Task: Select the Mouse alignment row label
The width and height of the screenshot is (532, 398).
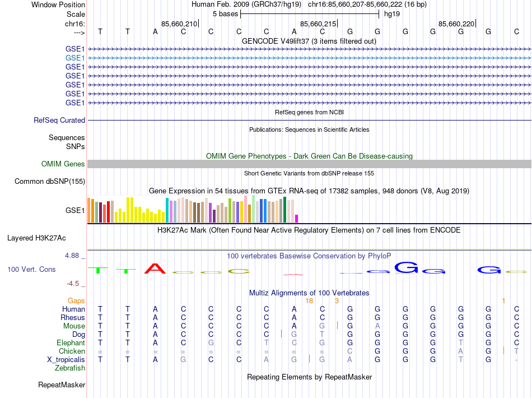Action: [x=74, y=326]
